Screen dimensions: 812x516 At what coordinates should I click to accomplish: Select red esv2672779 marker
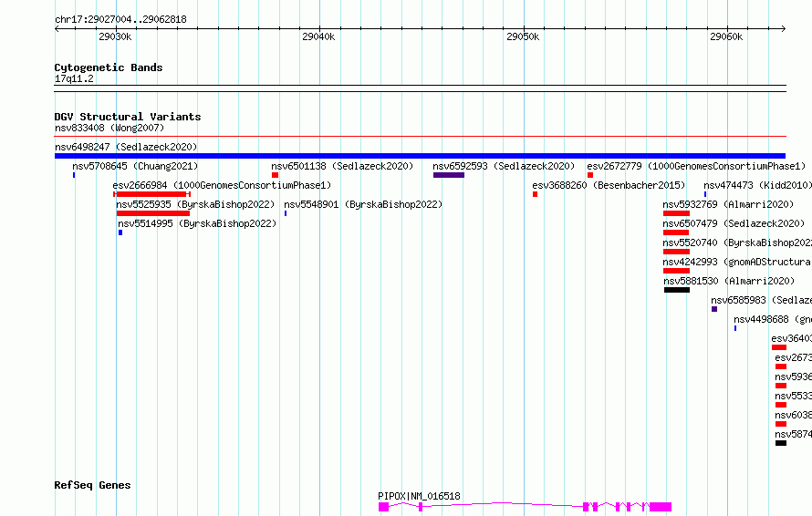pos(589,175)
